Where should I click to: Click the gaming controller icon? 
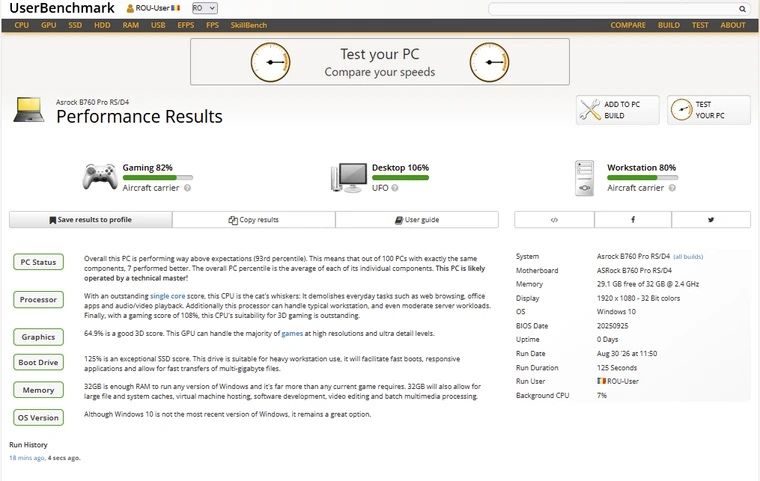point(100,176)
